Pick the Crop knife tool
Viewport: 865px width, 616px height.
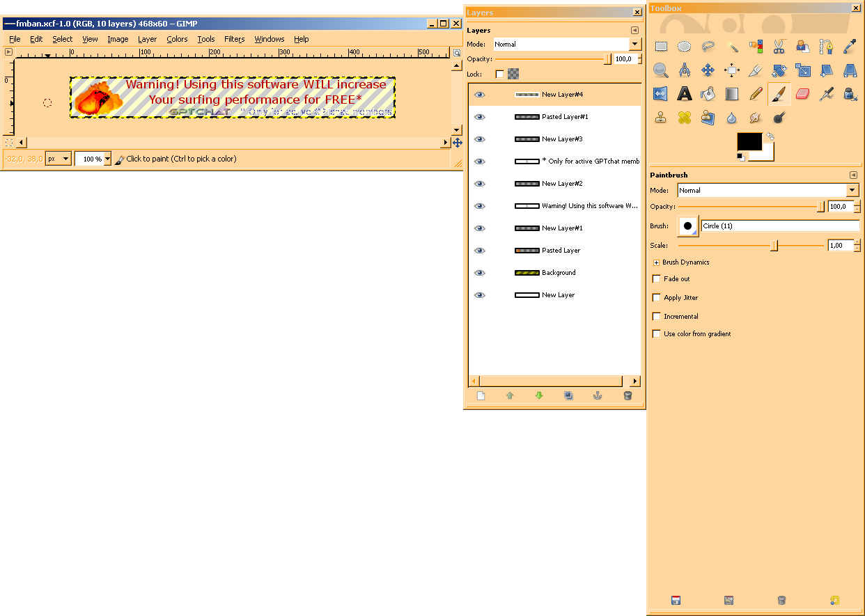(756, 70)
